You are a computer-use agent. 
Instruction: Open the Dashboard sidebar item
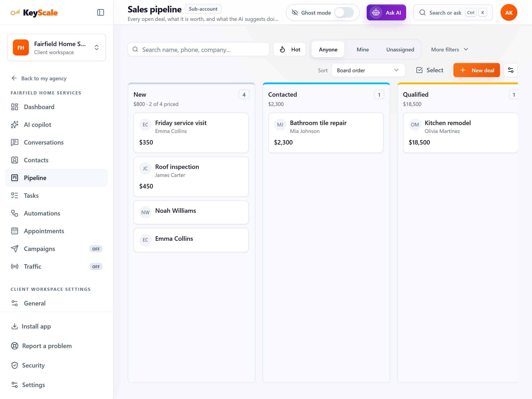click(x=57, y=107)
